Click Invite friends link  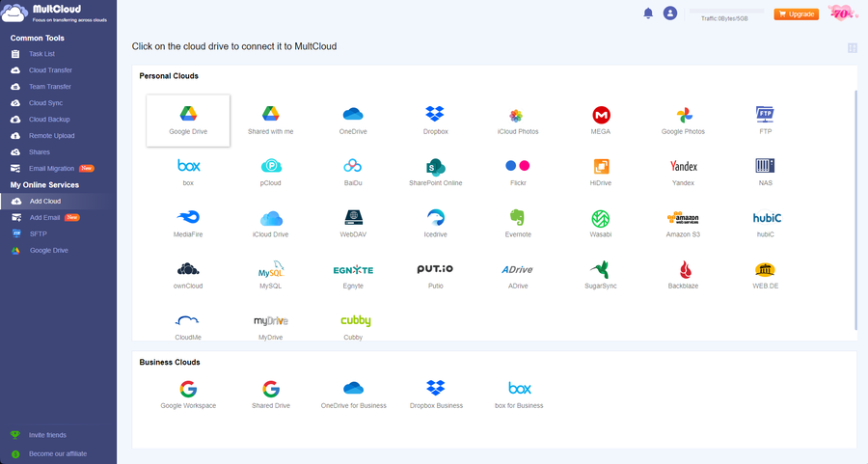pos(47,435)
